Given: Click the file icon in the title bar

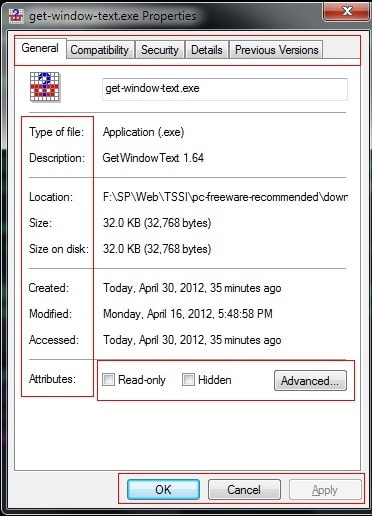Looking at the screenshot, I should (16, 16).
